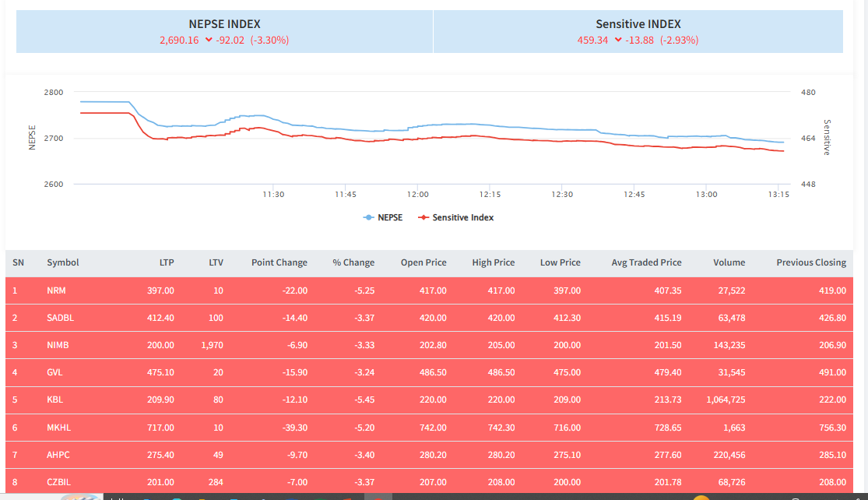Click the red down arrow beside 2,690.16
Screen dimensions: 868x500
coord(209,40)
